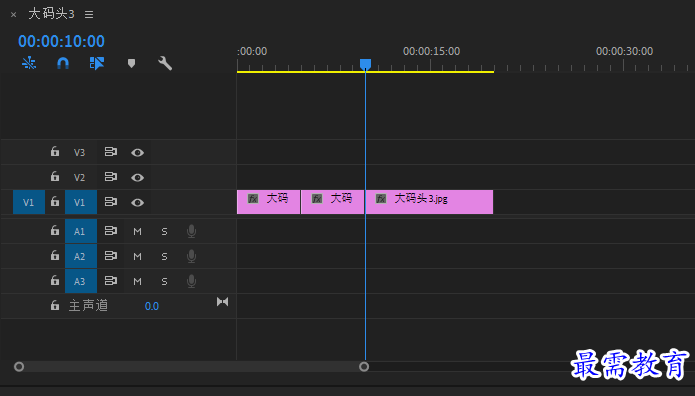Toggle sync lock on V1
Image resolution: width=695 pixels, height=396 pixels.
(x=111, y=202)
